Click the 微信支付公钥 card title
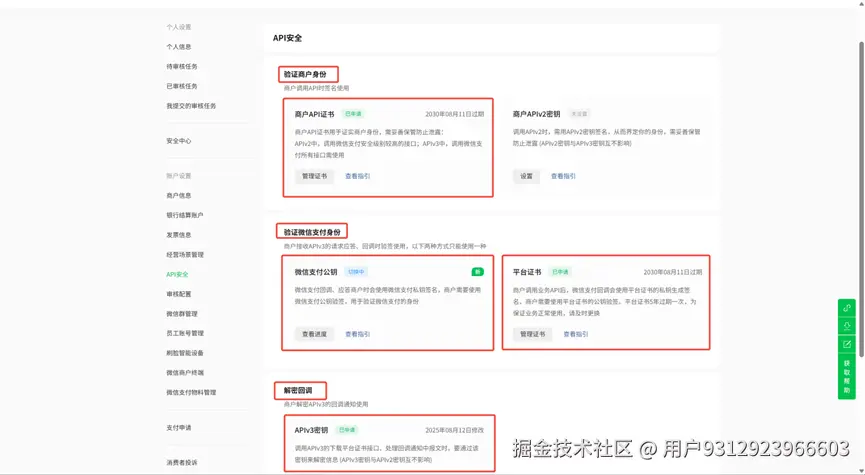 pos(316,272)
